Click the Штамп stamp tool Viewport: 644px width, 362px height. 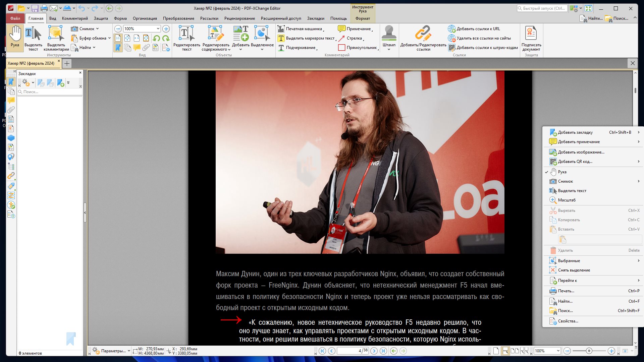pyautogui.click(x=389, y=38)
